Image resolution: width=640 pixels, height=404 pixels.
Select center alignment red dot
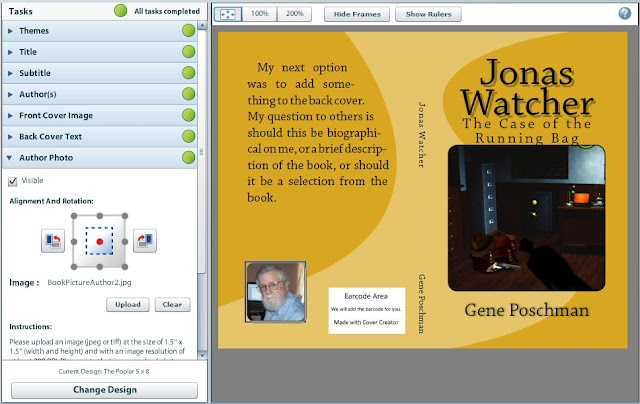[100, 242]
